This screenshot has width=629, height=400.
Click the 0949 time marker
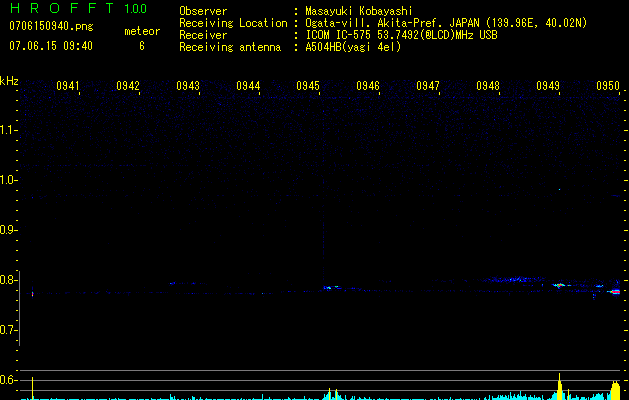(x=548, y=86)
